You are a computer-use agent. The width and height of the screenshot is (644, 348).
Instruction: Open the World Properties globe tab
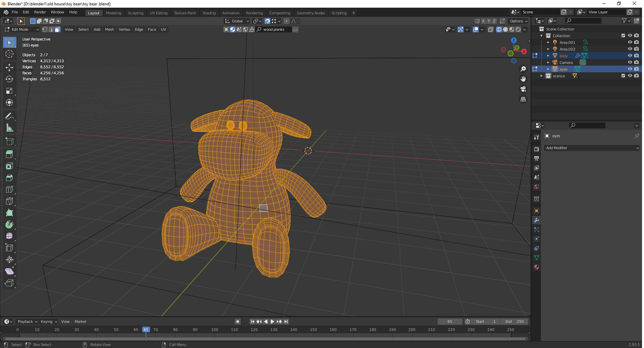point(536,187)
